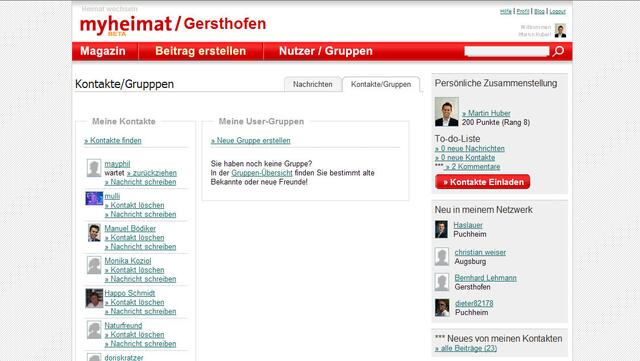Click the search magnifier icon
Viewport: 640px width, 361px height.
tap(558, 51)
